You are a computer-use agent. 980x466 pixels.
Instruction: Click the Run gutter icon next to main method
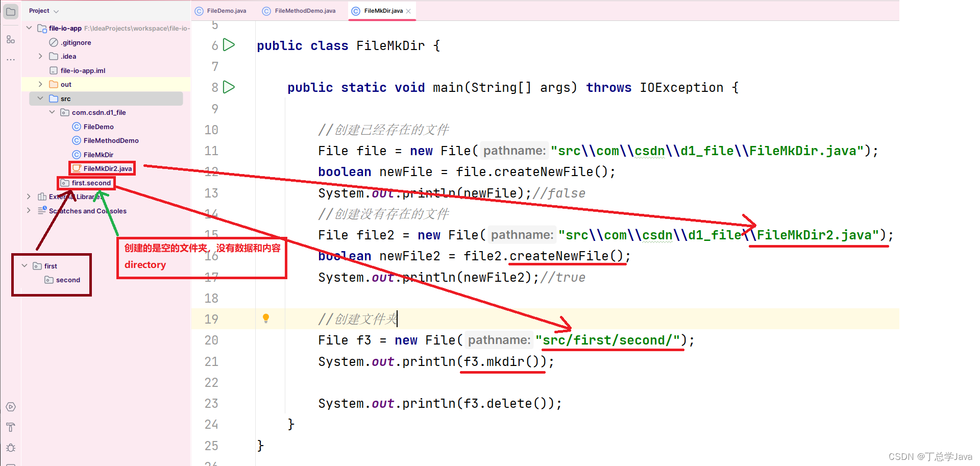[x=229, y=87]
